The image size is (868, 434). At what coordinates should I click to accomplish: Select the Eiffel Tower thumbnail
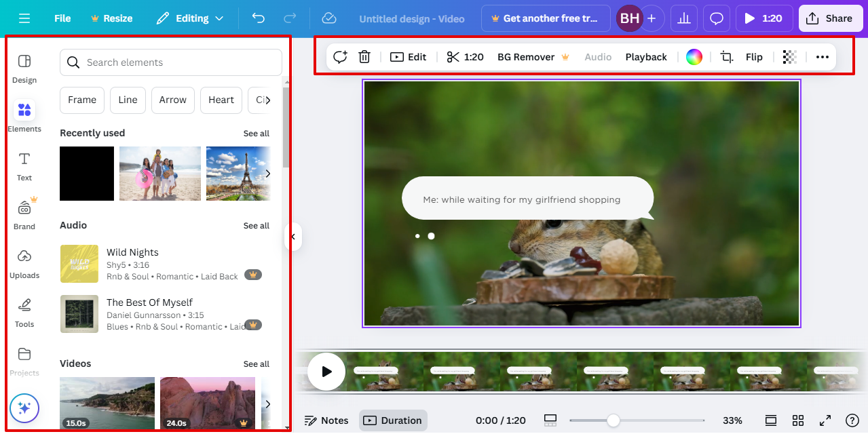(x=238, y=174)
